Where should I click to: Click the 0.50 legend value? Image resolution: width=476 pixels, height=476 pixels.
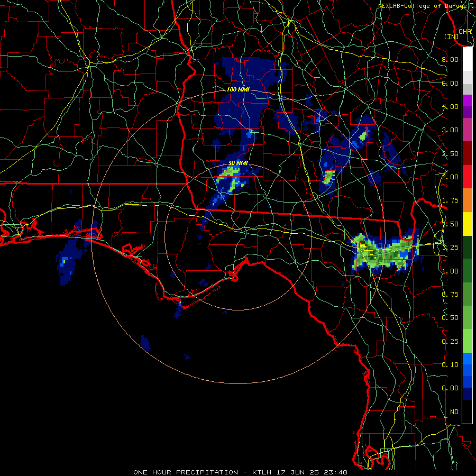[450, 318]
